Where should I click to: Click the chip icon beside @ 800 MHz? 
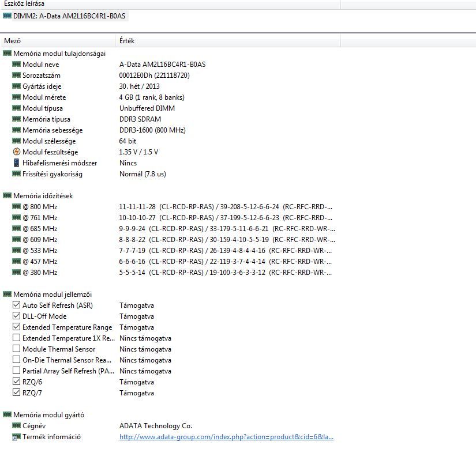click(x=16, y=206)
